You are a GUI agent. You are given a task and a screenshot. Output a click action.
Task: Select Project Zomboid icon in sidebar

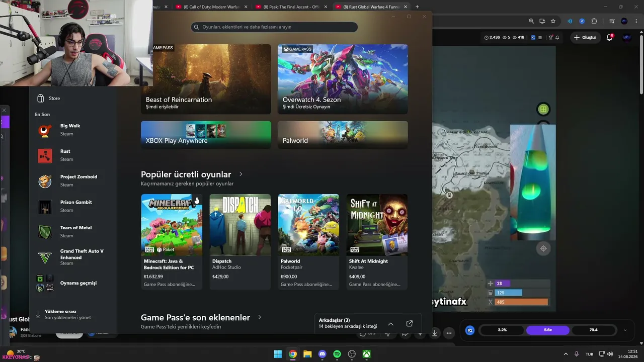click(x=45, y=181)
